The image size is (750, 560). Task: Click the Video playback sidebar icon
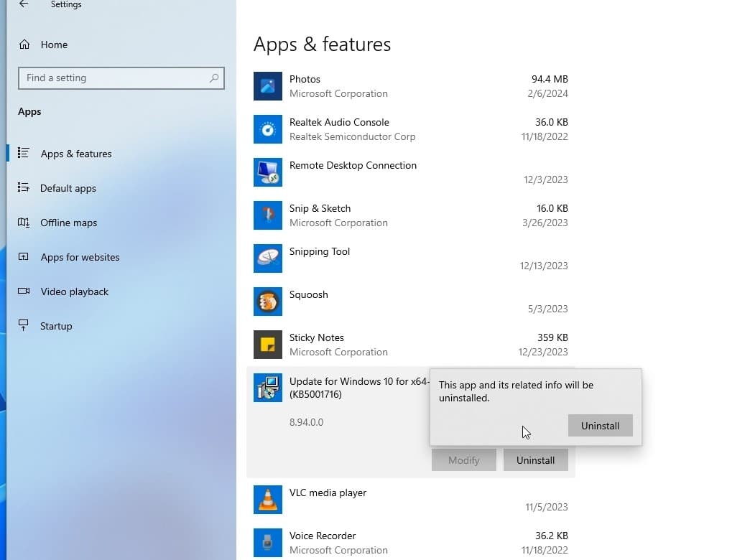(24, 291)
